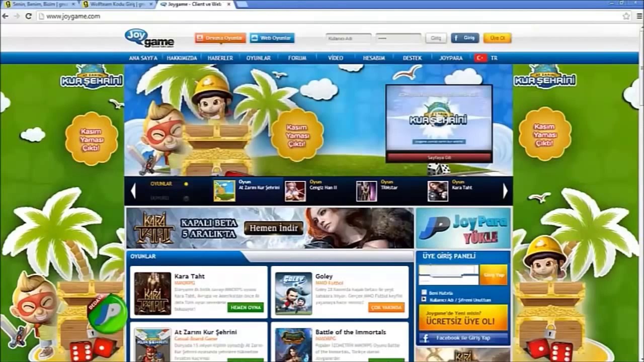Open the HAKKIMIZDA menu item
This screenshot has width=644, height=362.
pos(182,58)
